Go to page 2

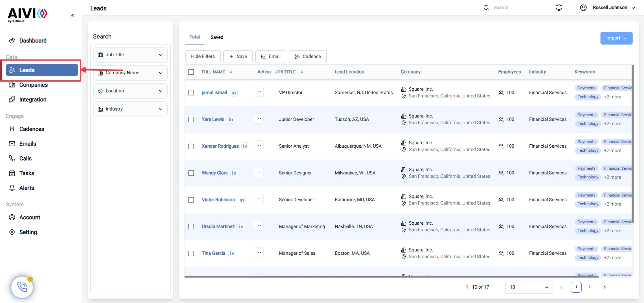589,287
